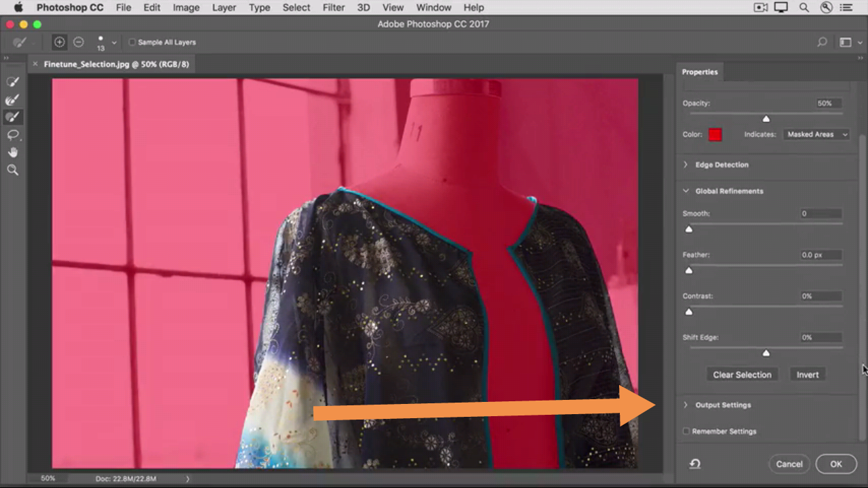This screenshot has width=868, height=488.
Task: Select the Hand tool
Action: (x=12, y=152)
